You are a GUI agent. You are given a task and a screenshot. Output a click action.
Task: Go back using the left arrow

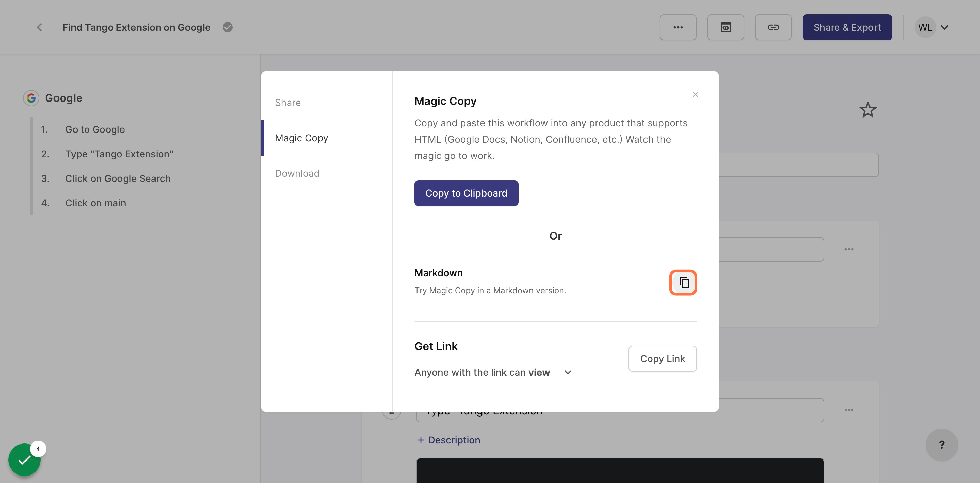[39, 27]
